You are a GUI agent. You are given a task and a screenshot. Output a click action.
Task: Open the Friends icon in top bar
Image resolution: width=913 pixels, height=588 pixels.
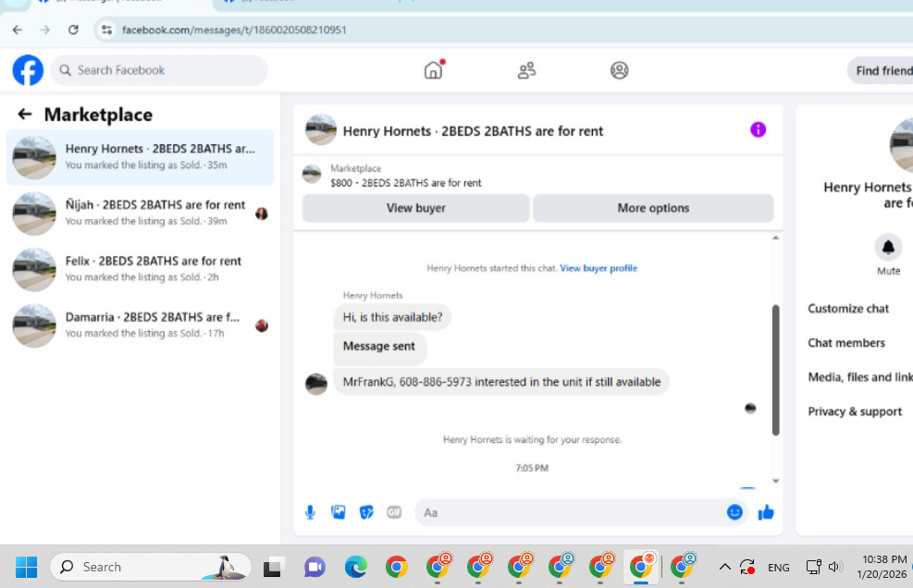point(526,70)
